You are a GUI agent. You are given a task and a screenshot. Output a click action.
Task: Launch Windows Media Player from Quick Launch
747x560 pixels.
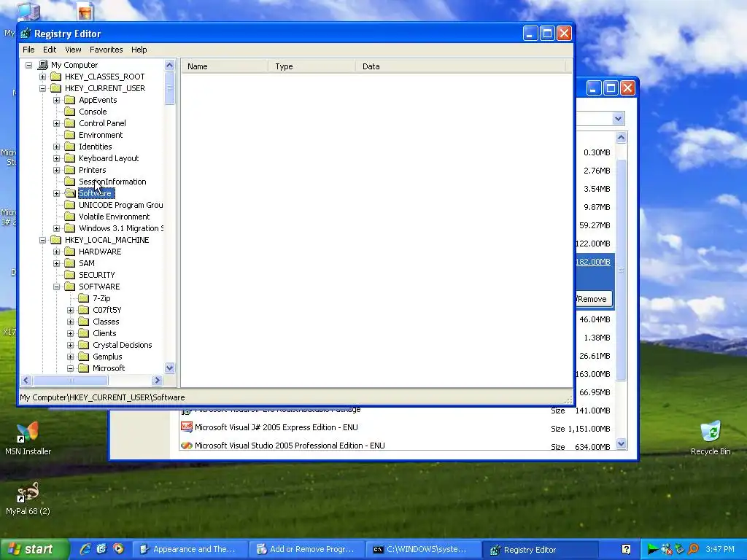(x=118, y=549)
